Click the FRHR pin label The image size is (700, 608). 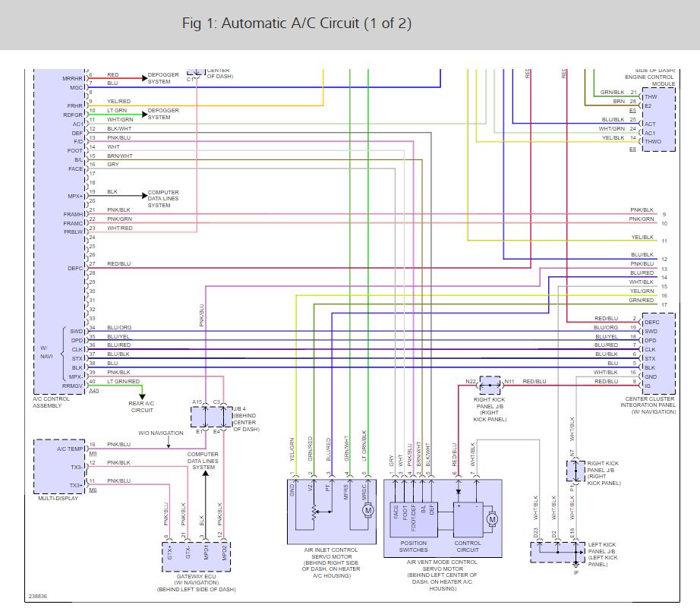pos(75,106)
